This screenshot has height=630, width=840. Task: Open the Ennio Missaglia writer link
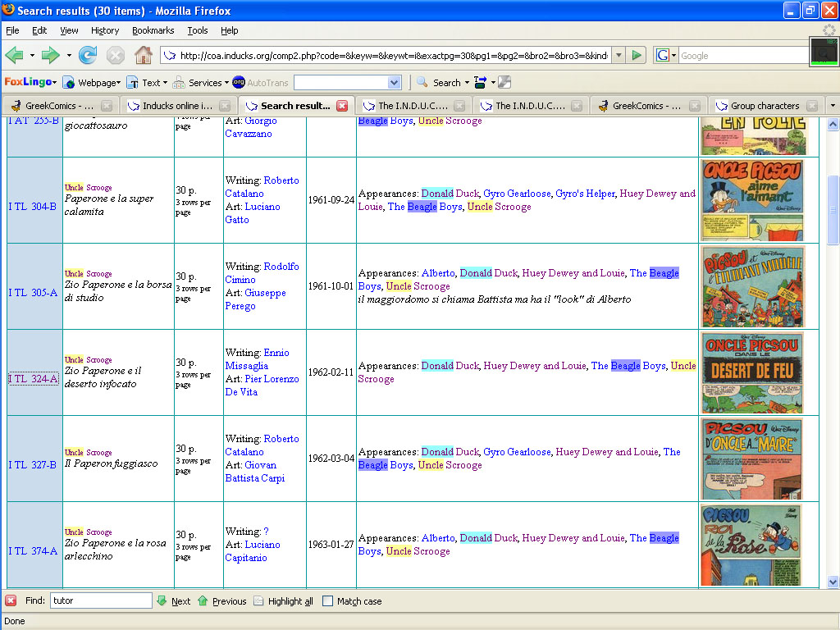pyautogui.click(x=257, y=359)
